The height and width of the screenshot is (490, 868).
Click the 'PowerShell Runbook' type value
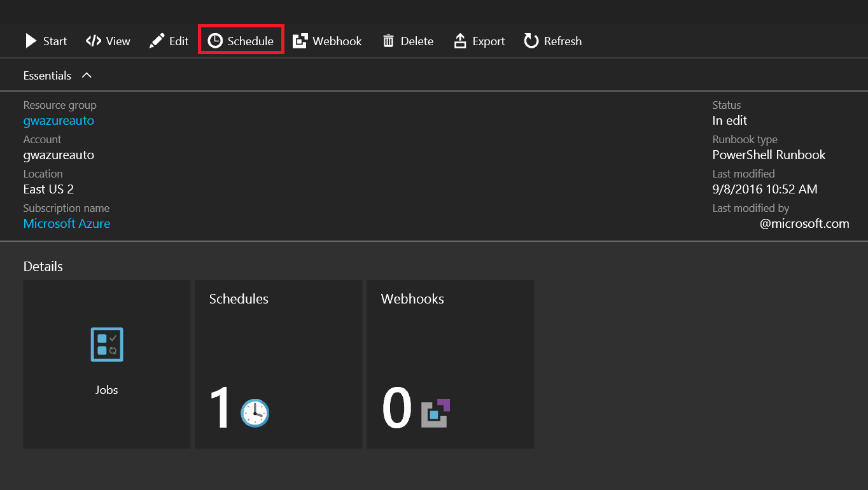(769, 155)
